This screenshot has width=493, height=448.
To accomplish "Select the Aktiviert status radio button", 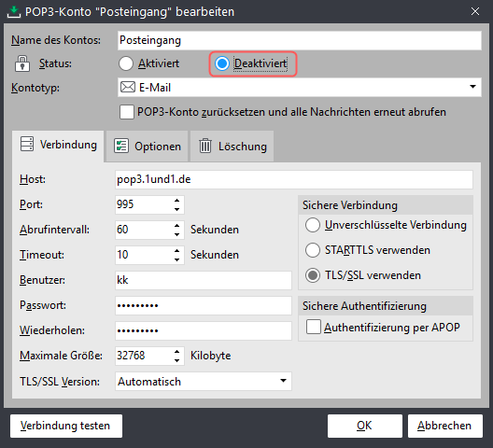I will 126,63.
